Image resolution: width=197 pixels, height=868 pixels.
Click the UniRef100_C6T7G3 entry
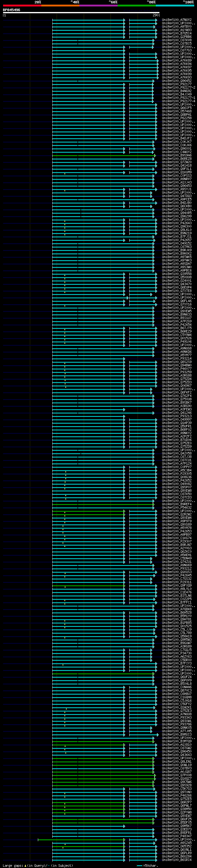pos(177,50)
